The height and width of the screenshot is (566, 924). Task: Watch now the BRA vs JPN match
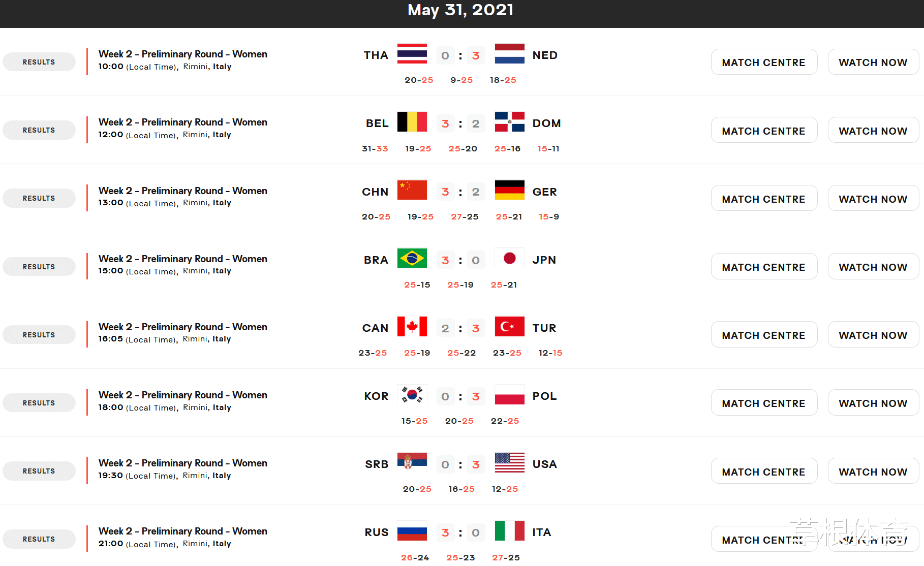(x=873, y=267)
